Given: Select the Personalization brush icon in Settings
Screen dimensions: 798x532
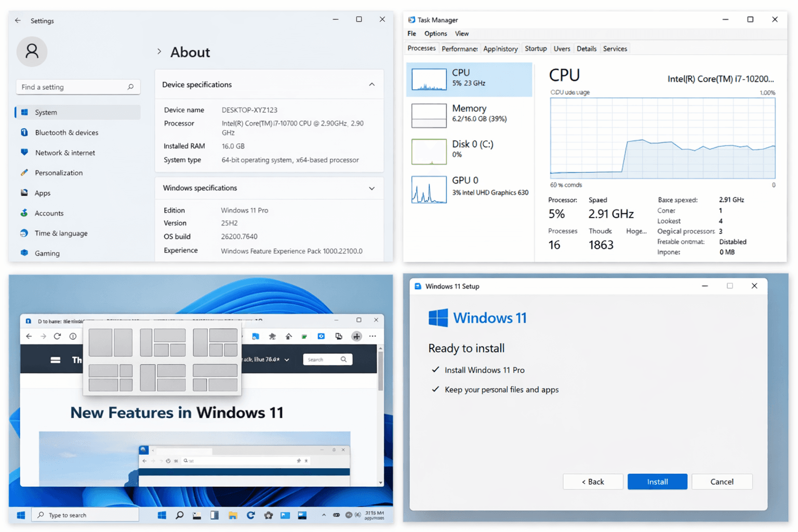Looking at the screenshot, I should pyautogui.click(x=24, y=172).
